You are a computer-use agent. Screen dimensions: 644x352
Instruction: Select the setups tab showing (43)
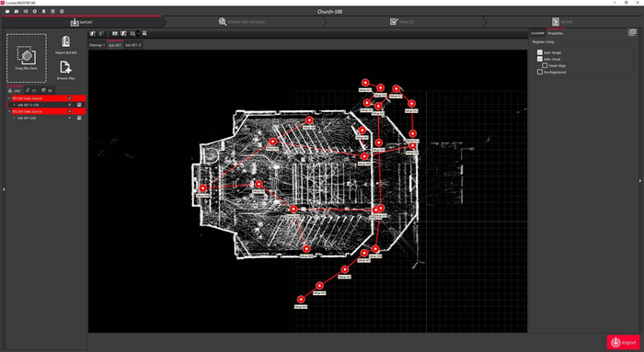15,90
